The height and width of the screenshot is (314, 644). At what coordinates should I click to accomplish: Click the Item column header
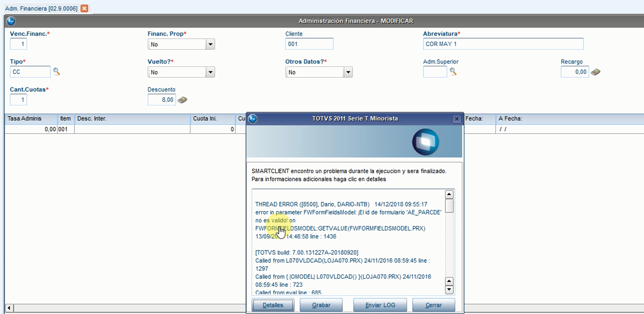[x=66, y=118]
